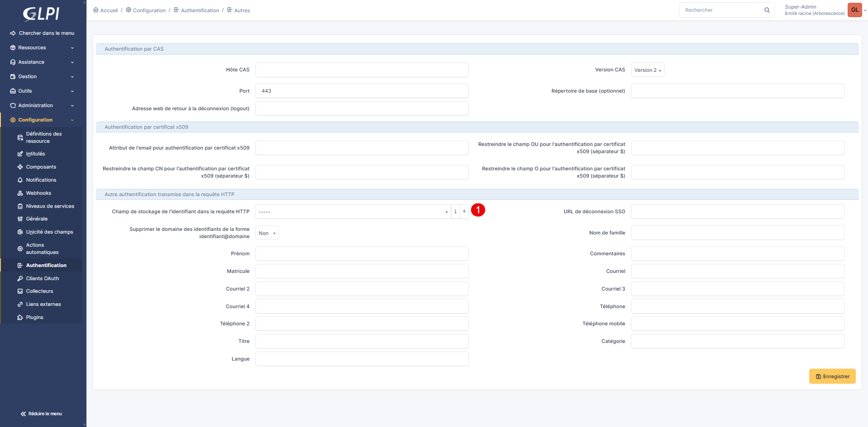The image size is (868, 427).
Task: Click the Accueil home breadcrumb
Action: tap(105, 10)
